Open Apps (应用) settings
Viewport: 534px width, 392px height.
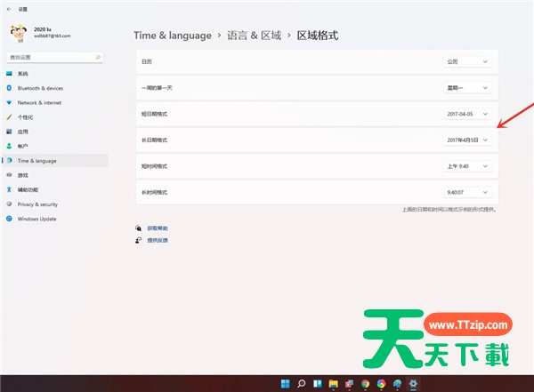coord(54,132)
